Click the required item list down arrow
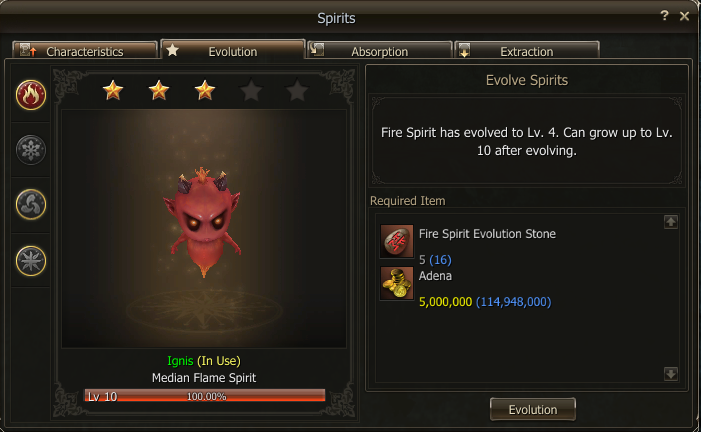Screen dimensions: 701x432 [x=671, y=374]
